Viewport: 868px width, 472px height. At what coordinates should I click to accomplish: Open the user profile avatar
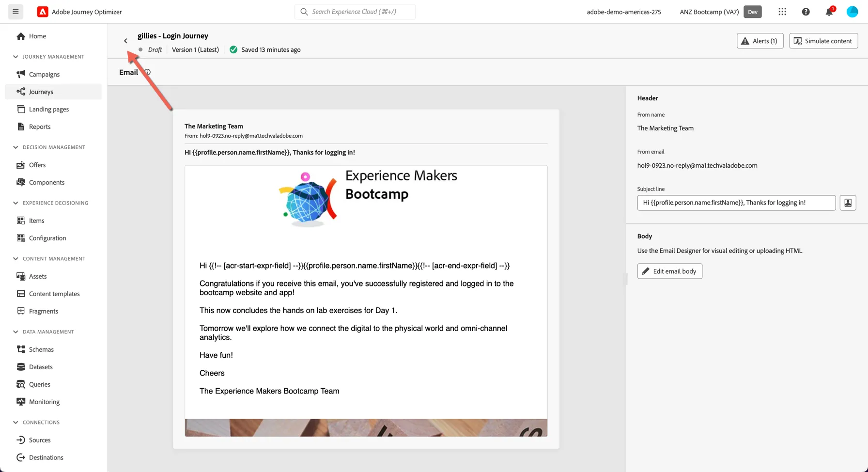[x=852, y=12]
